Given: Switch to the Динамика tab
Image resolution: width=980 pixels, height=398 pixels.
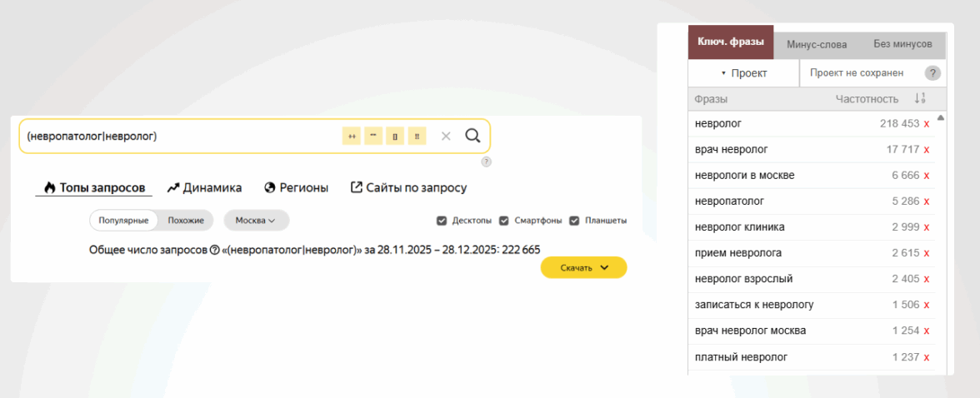Looking at the screenshot, I should 204,187.
